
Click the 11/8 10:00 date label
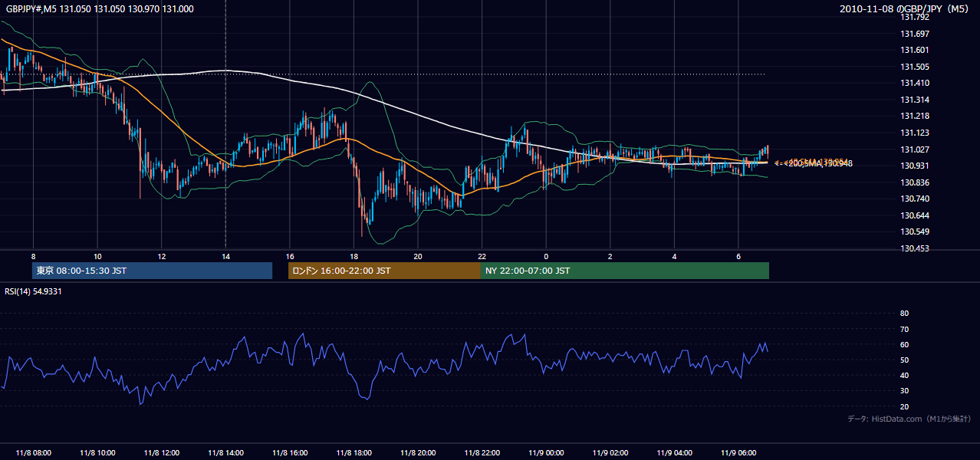[x=97, y=452]
